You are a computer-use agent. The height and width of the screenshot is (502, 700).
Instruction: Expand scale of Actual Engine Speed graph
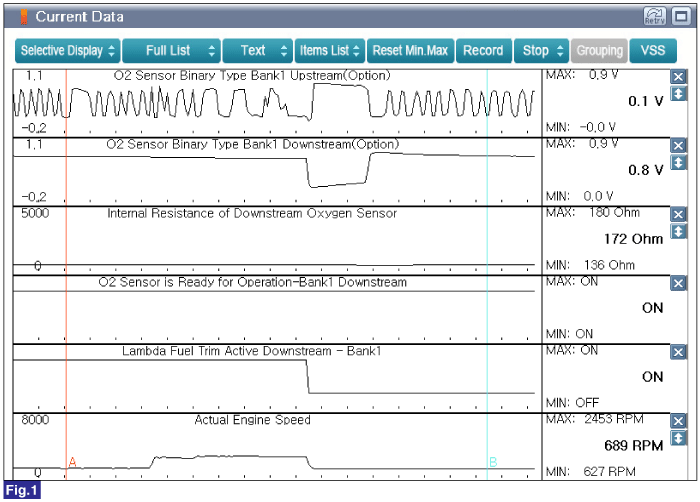678,438
